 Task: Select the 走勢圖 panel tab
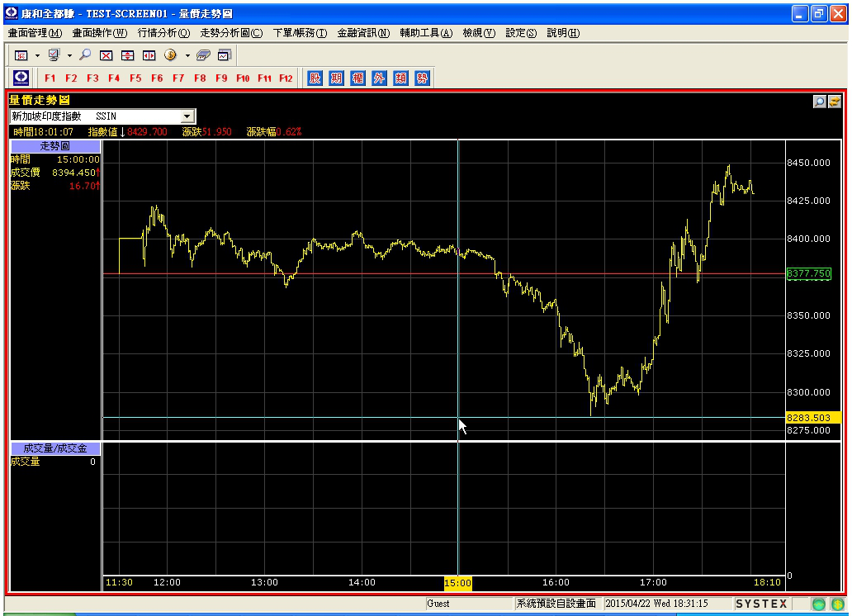[x=55, y=146]
